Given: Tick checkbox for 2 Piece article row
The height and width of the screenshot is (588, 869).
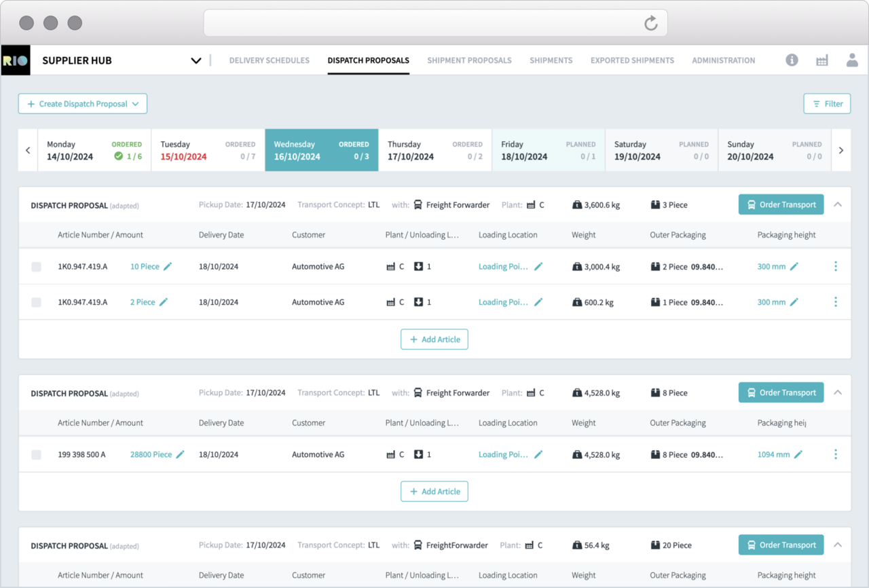Looking at the screenshot, I should click(x=36, y=302).
